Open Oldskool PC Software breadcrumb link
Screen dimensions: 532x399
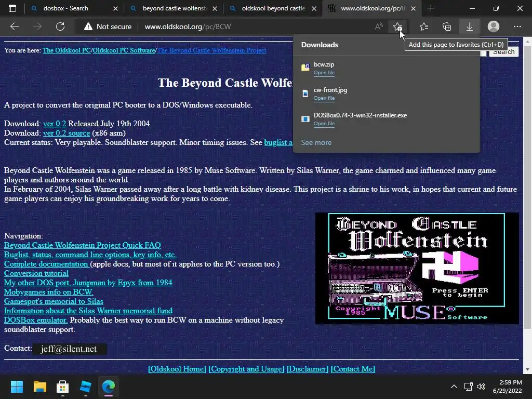(124, 50)
